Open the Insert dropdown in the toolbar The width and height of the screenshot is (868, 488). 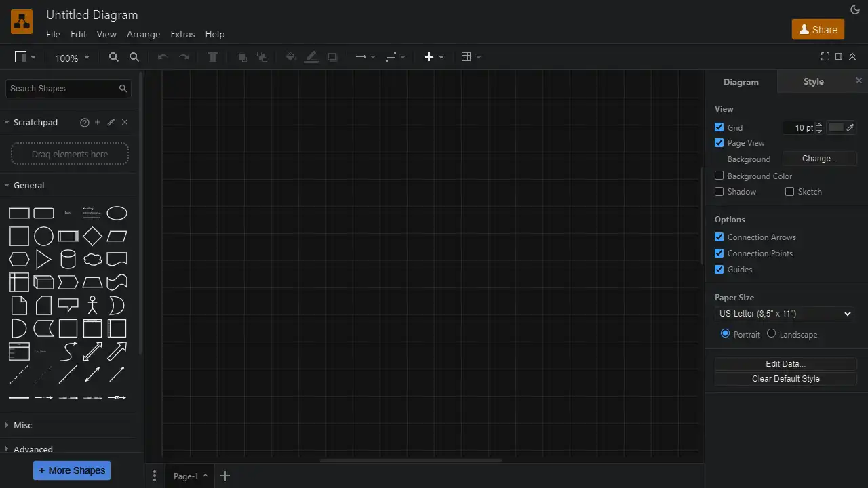(434, 57)
